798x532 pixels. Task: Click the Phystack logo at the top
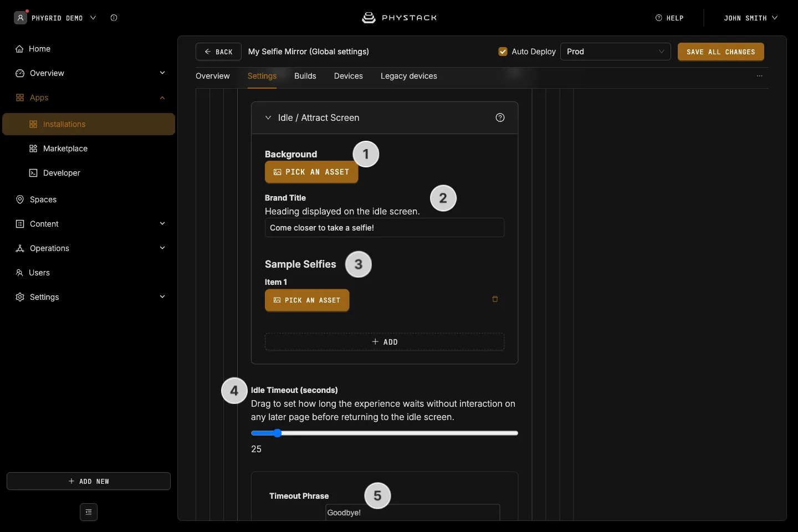tap(399, 18)
